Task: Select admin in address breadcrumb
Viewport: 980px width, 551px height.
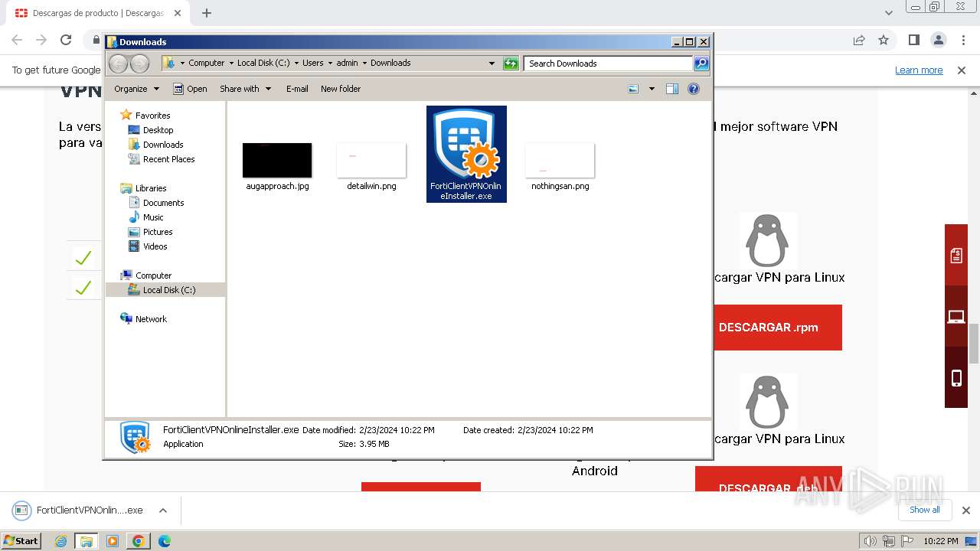Action: [347, 64]
